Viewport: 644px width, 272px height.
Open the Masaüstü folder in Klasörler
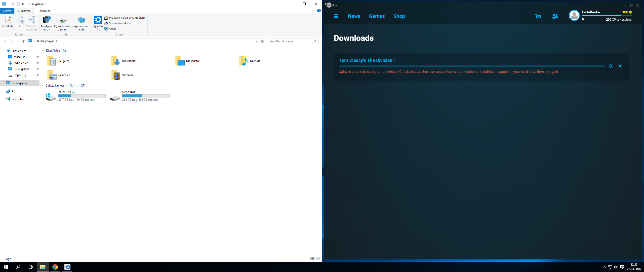(x=187, y=61)
